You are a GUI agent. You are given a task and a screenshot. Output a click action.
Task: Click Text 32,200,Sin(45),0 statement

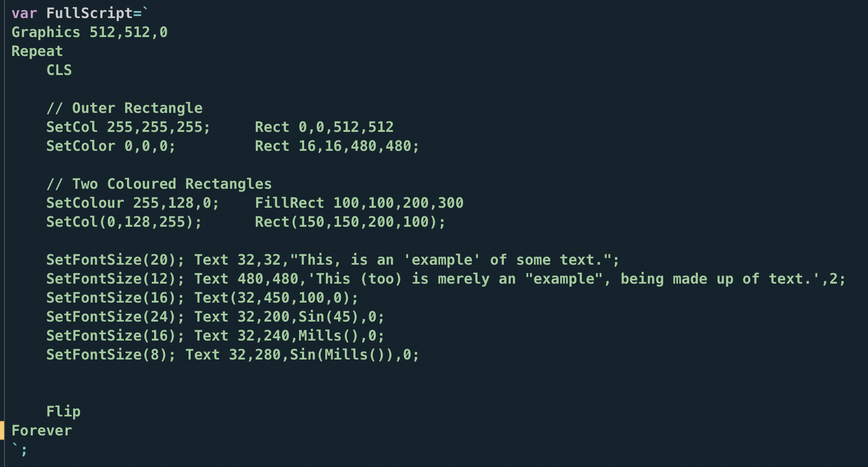tap(289, 317)
